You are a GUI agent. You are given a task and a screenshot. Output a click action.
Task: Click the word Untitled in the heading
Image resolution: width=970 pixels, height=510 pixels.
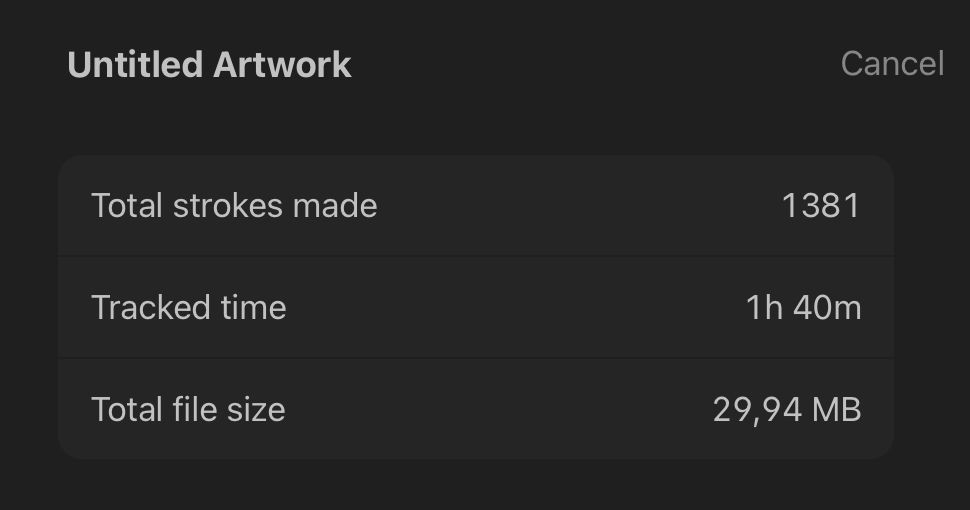[135, 64]
